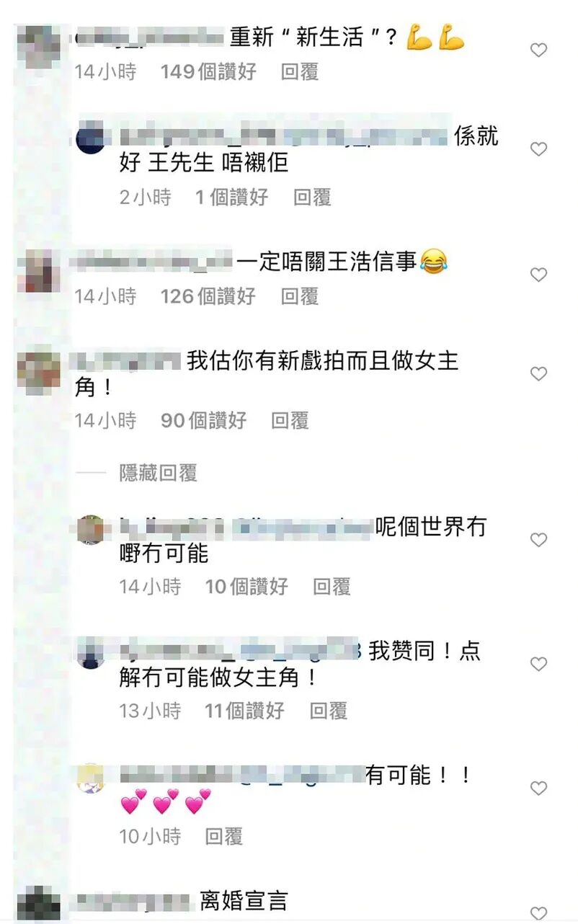Reply to "一定唔關王浩信事" comment
578x924 pixels.
point(299,296)
